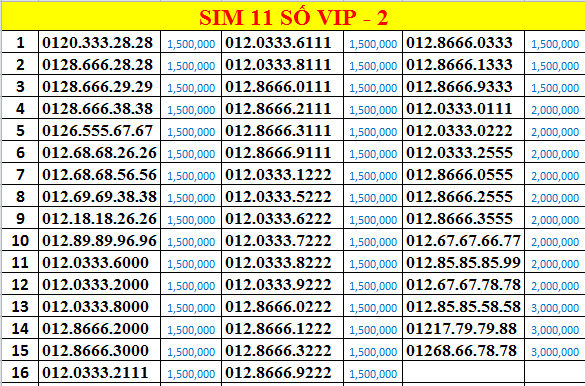
Task: Click the 2,000,000 price beside 012.0333.0111
Action: (555, 110)
